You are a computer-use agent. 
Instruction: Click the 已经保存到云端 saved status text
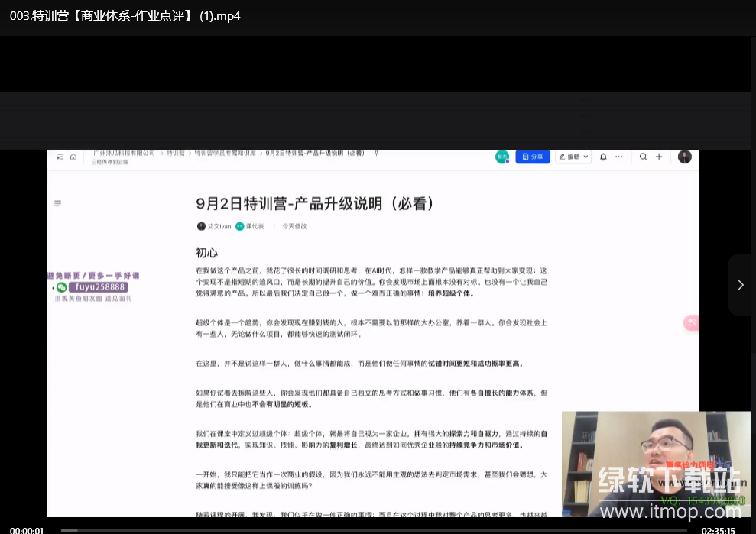(110, 163)
